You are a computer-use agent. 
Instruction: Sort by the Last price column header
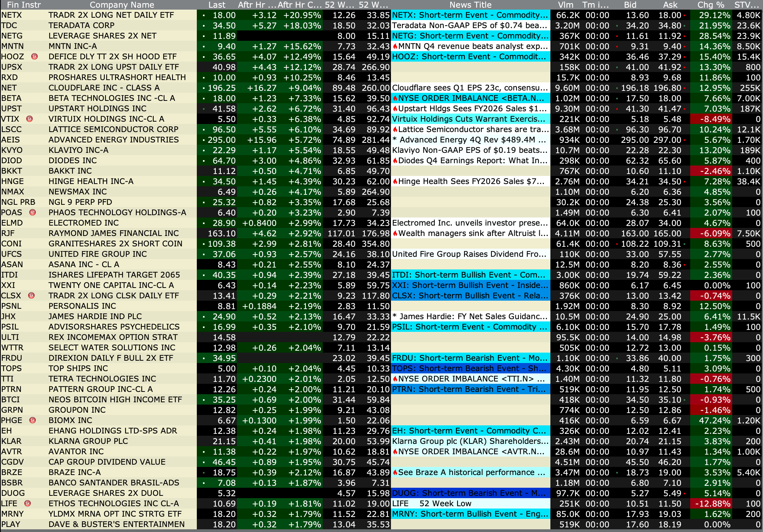pos(216,5)
